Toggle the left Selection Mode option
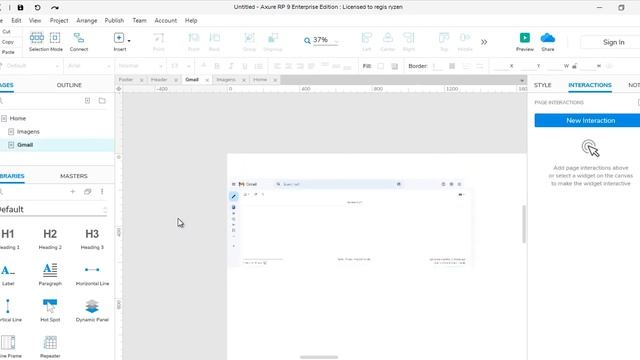The image size is (640, 360). 36,38
